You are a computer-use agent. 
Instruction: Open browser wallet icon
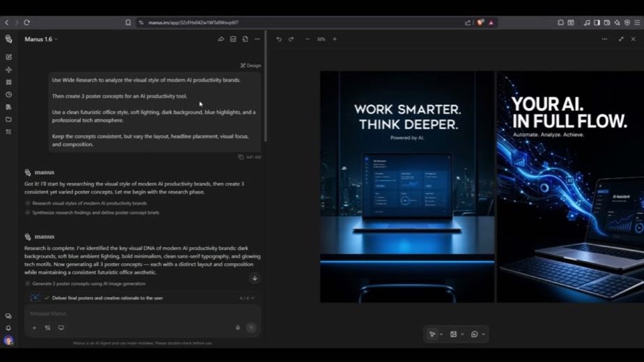click(606, 22)
